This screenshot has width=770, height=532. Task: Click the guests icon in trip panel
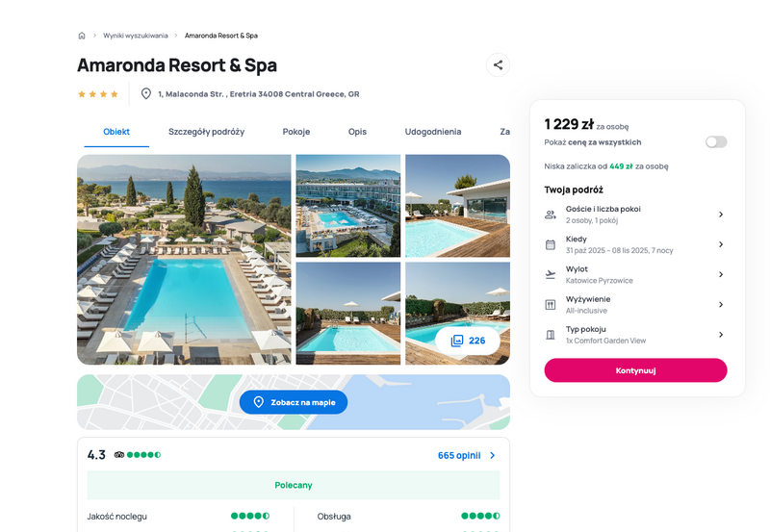click(x=551, y=215)
